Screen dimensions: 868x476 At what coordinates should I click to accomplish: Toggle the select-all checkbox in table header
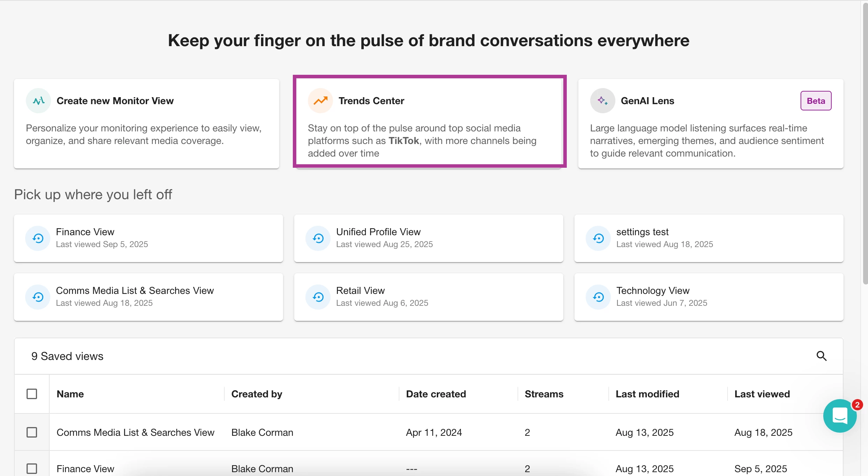[x=32, y=394]
